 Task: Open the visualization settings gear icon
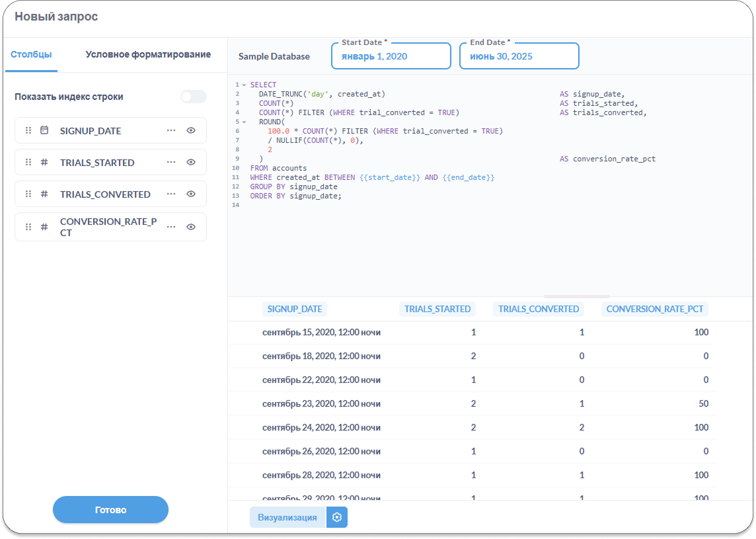tap(337, 517)
